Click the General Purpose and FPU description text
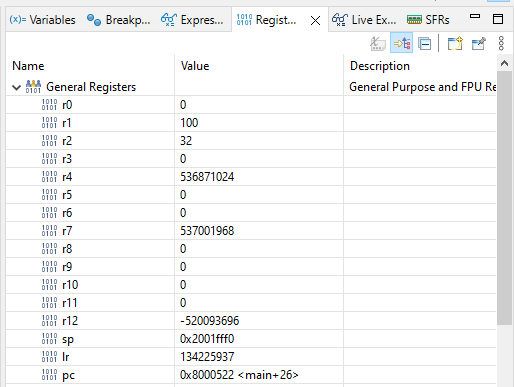Image resolution: width=514 pixels, height=387 pixels. [422, 87]
